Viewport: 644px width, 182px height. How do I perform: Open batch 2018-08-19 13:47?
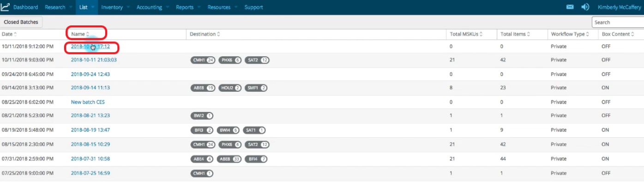pos(90,130)
